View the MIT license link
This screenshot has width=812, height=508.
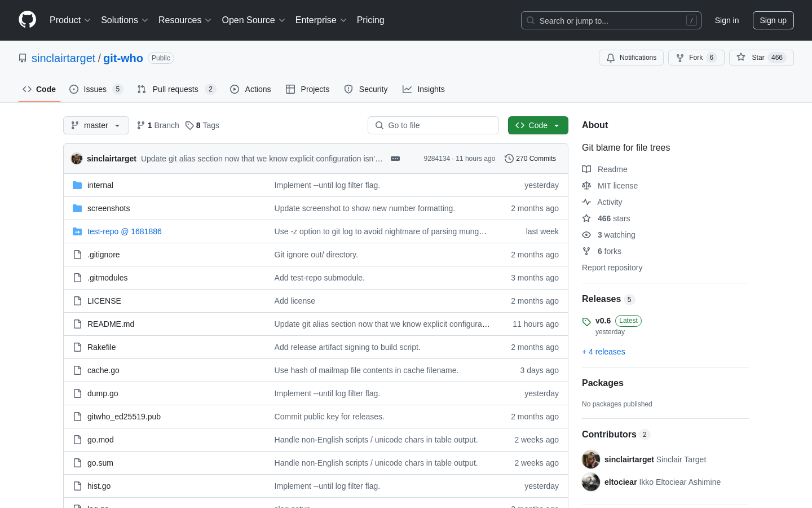(610, 186)
